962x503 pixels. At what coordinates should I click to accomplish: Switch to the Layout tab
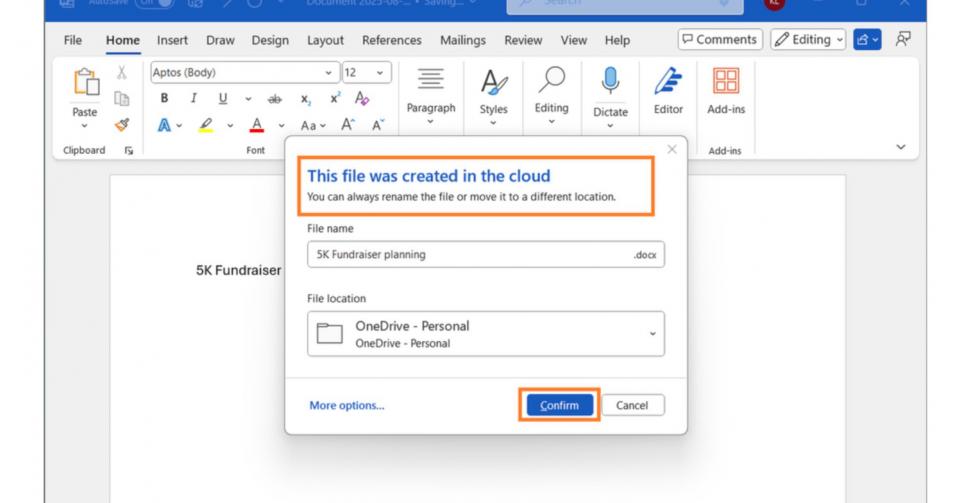click(325, 40)
